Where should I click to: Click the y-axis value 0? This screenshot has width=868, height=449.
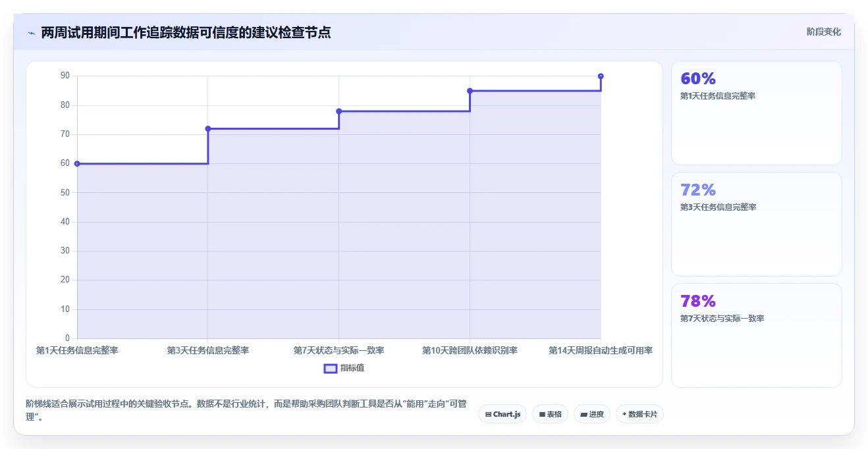coord(68,338)
